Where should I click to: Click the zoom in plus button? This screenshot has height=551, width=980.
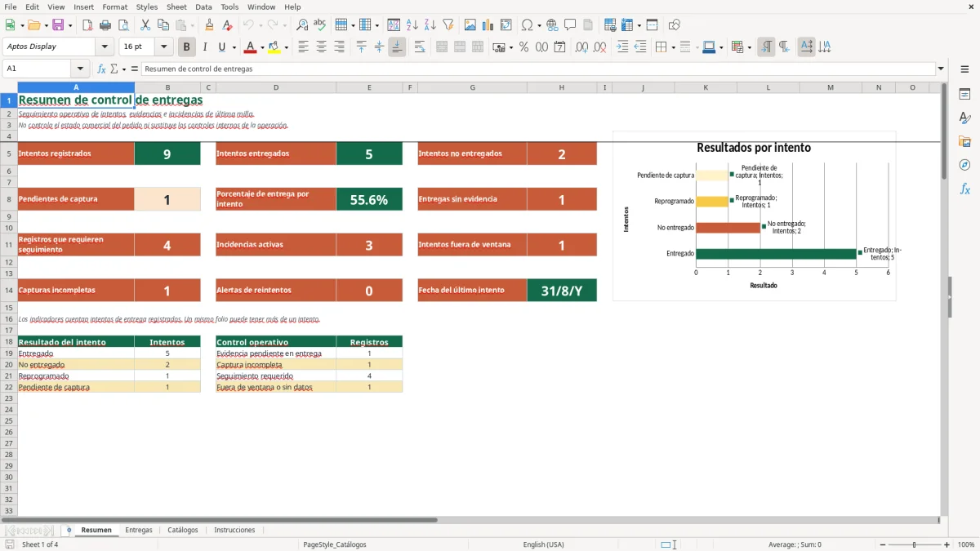click(947, 544)
